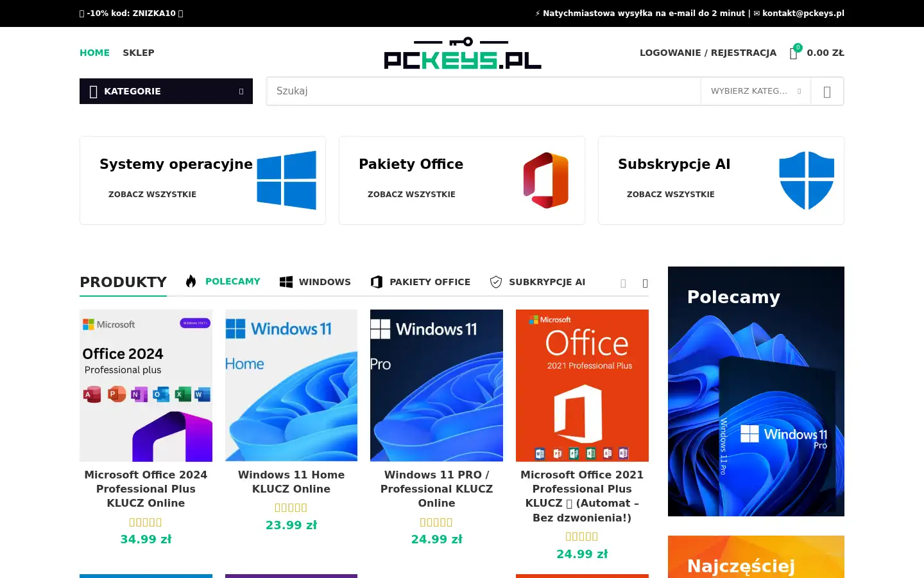Screen dimensions: 924x578
Task: Go to the HOME menu item
Action: (x=94, y=53)
